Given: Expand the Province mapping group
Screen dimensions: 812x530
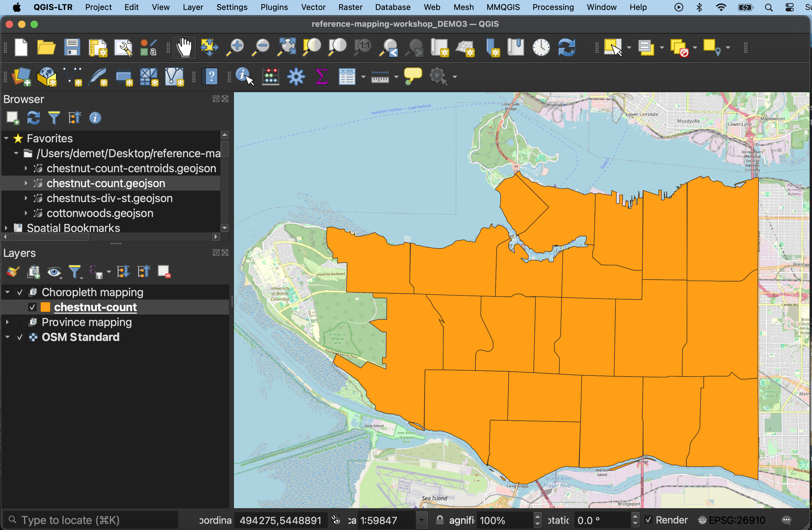Looking at the screenshot, I should point(7,322).
